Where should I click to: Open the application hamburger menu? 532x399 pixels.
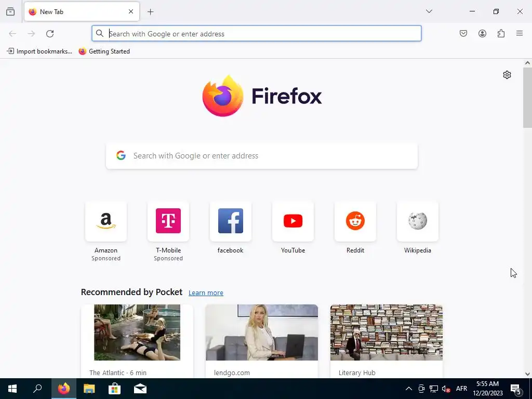point(520,33)
